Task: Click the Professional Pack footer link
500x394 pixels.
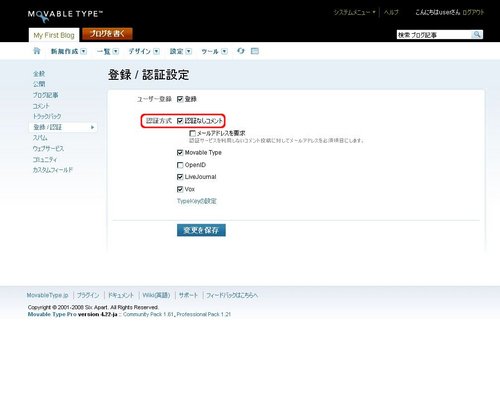Action: pos(204,314)
